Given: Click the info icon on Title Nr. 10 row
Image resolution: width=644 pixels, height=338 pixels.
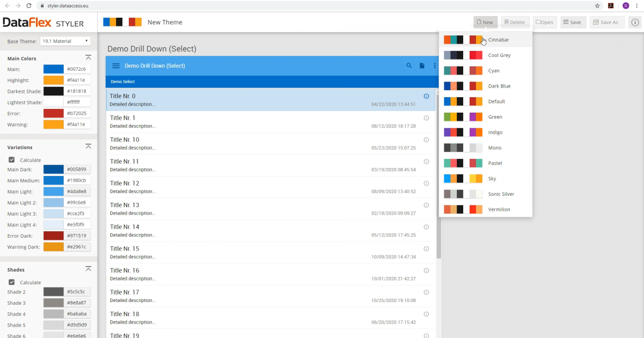Looking at the screenshot, I should click(x=426, y=139).
